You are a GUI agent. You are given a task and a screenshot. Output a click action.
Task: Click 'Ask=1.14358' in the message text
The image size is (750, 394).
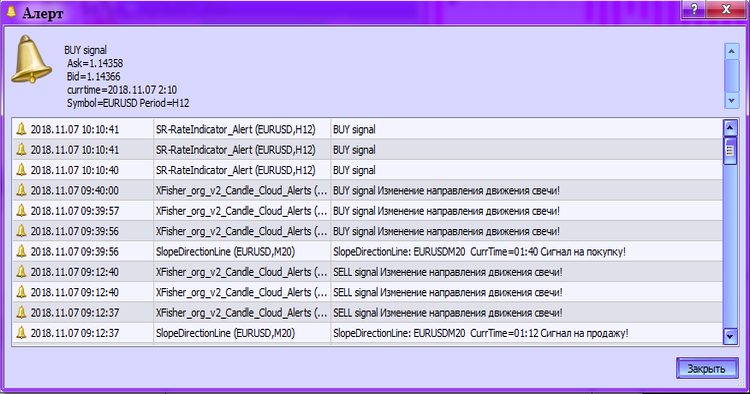coord(95,63)
